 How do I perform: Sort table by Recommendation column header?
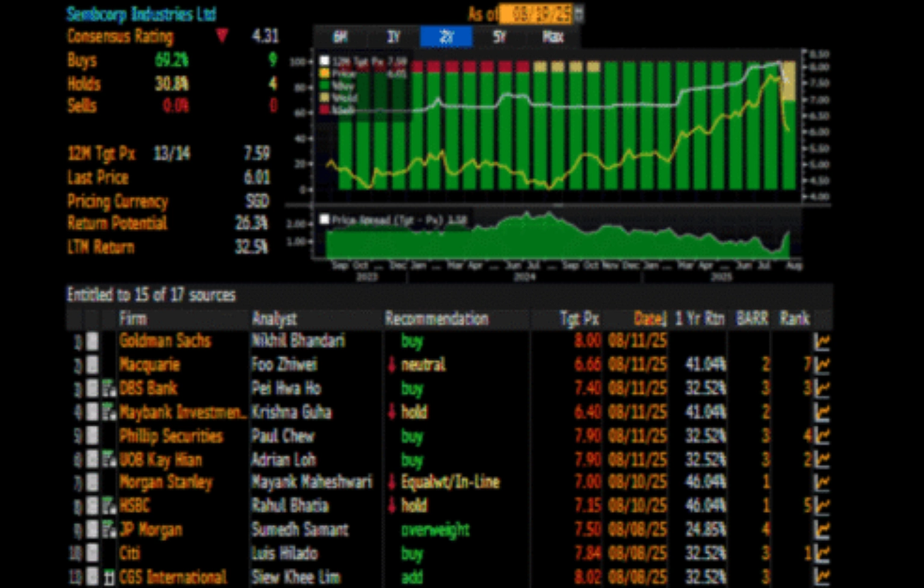coord(437,318)
